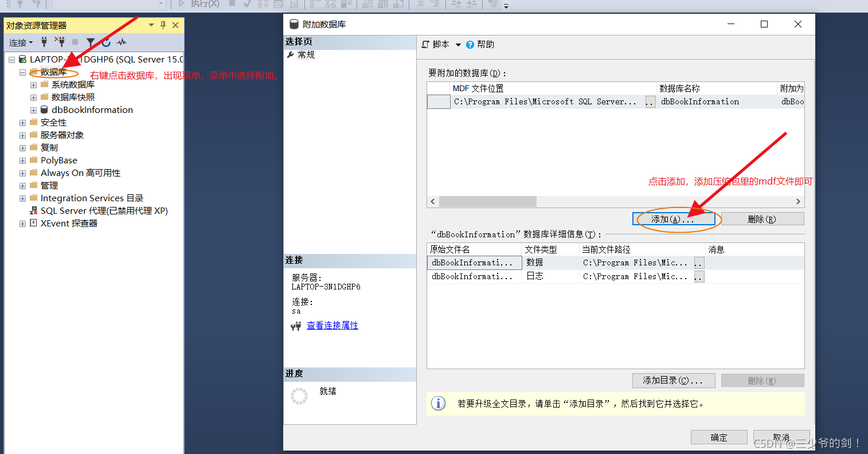Refresh the Object Explorer tree
Screen dimensions: 868x454
106,42
